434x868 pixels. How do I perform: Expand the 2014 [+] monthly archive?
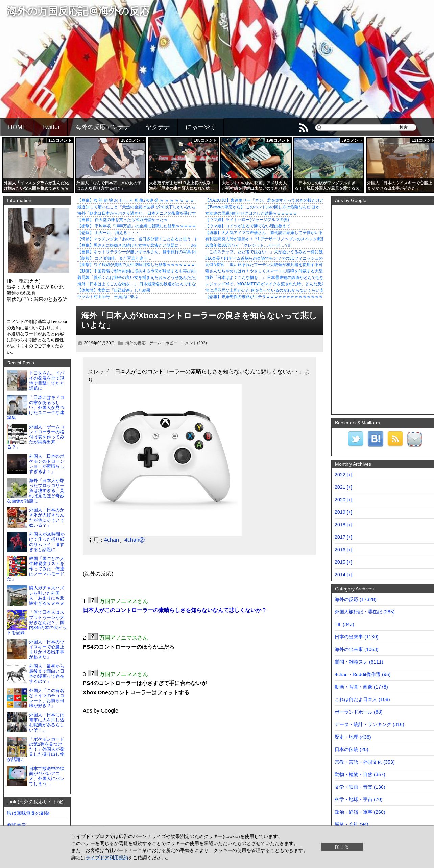pos(343,575)
